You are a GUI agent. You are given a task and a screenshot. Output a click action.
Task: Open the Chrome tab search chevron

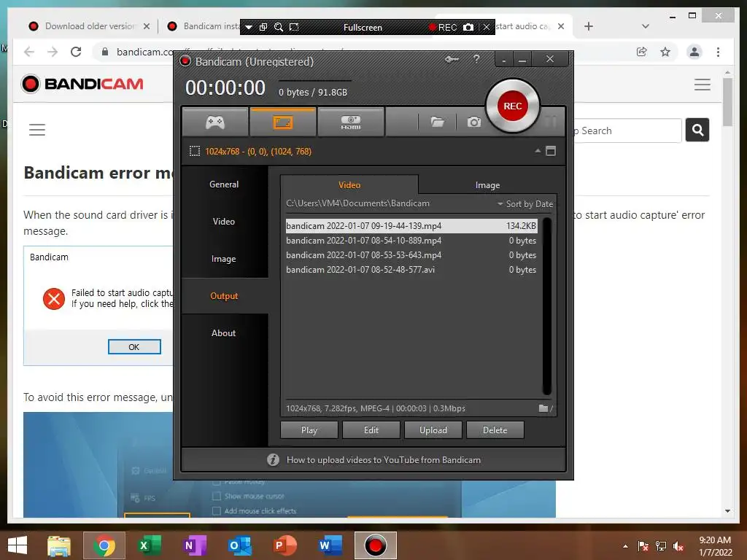point(646,26)
